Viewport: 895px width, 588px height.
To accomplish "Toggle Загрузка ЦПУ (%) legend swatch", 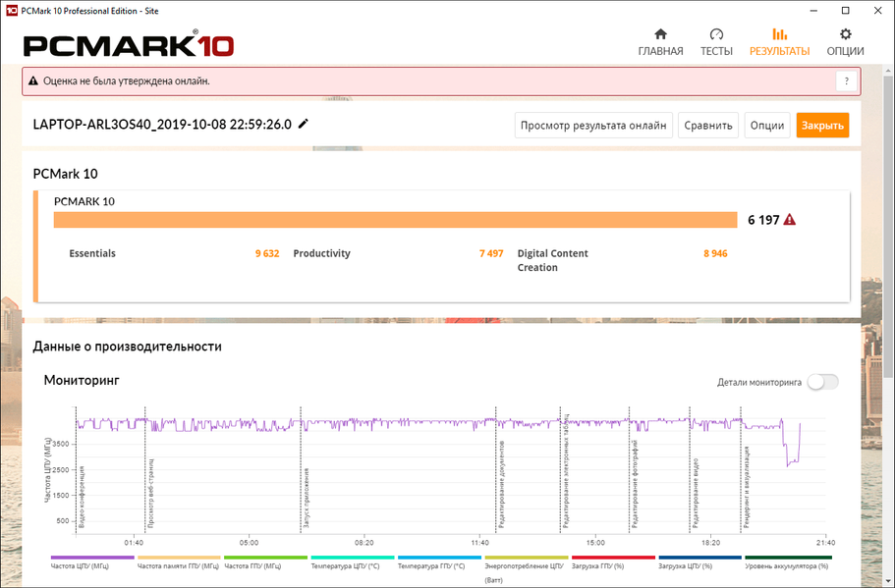I will (700, 558).
